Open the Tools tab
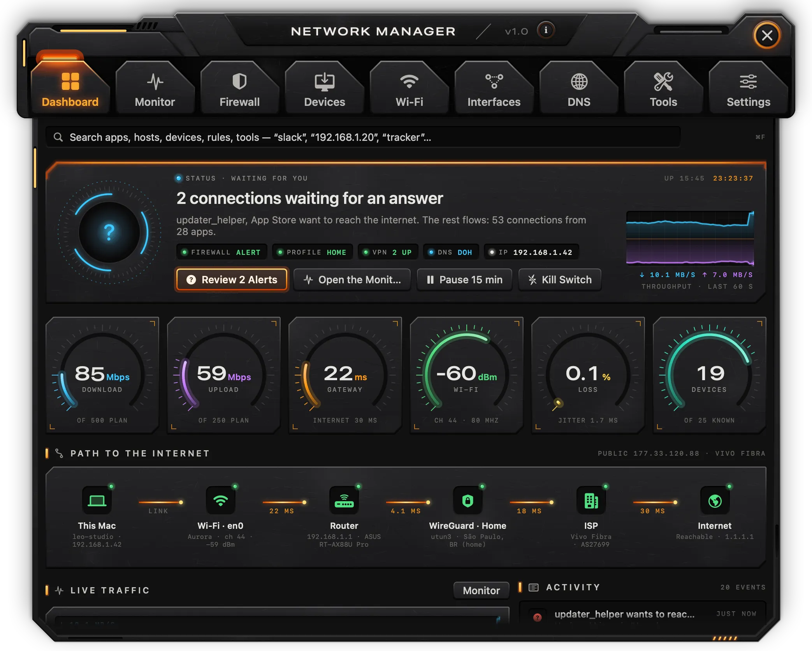Screen dimensions: 812x651 [664, 88]
